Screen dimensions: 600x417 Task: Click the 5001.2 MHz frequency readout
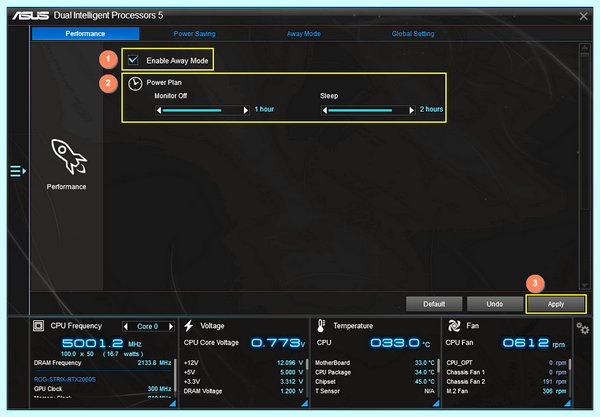click(x=102, y=343)
